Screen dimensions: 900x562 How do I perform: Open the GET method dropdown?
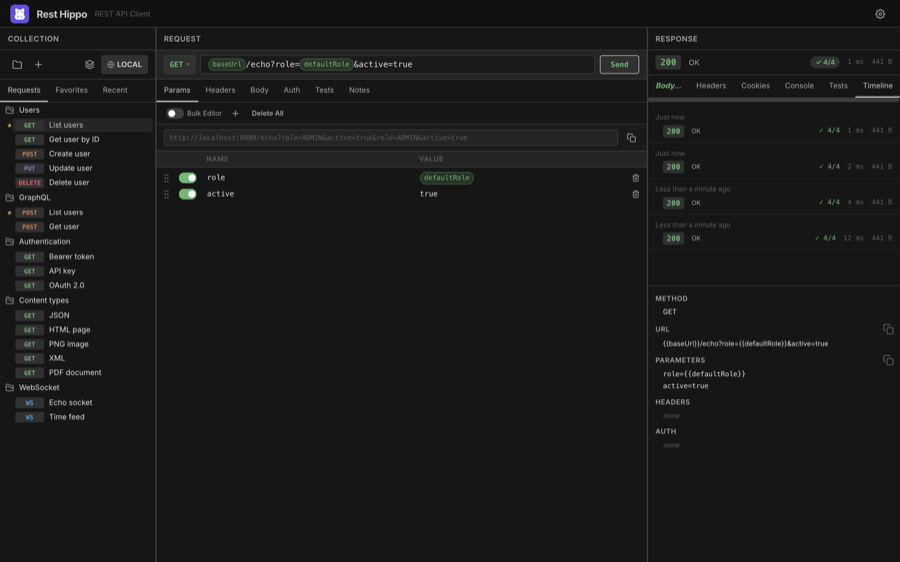point(180,64)
